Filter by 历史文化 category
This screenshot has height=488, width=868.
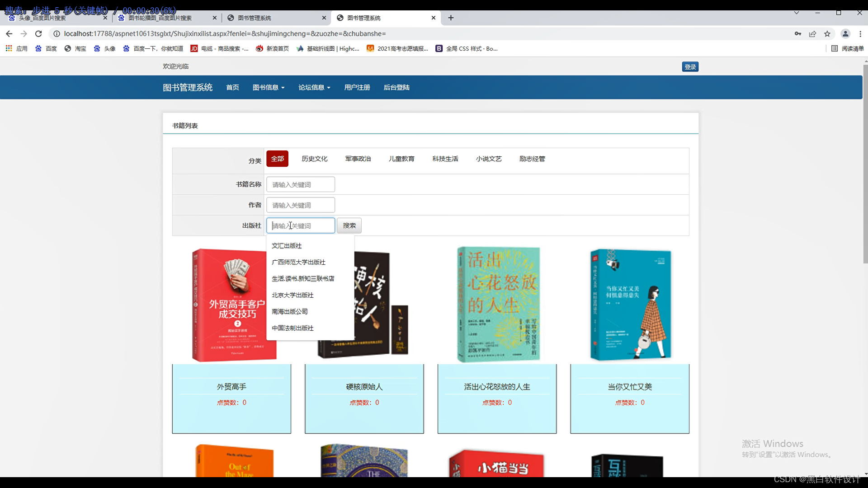pyautogui.click(x=315, y=159)
